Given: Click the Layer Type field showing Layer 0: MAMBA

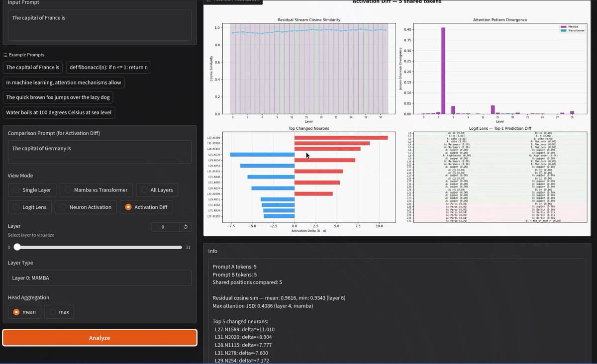Looking at the screenshot, I should 99,277.
